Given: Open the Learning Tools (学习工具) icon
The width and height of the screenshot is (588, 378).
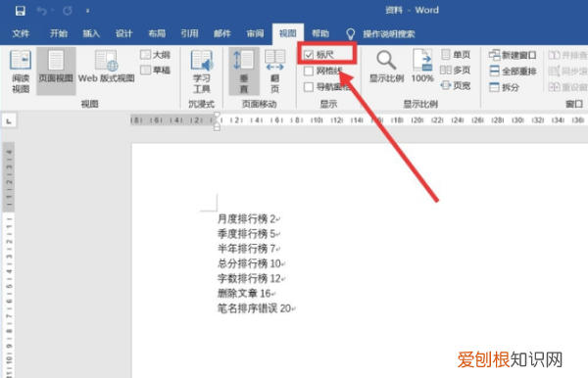Looking at the screenshot, I should pyautogui.click(x=202, y=71).
